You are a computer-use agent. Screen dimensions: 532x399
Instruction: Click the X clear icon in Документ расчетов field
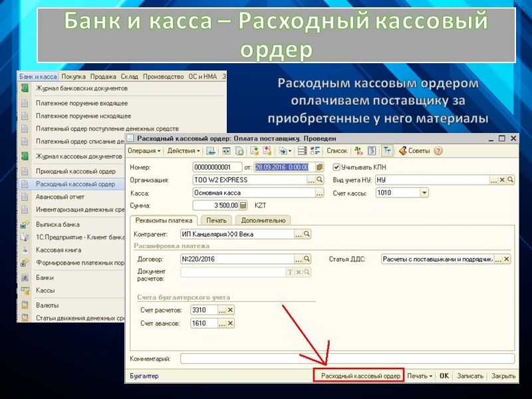pyautogui.click(x=299, y=272)
